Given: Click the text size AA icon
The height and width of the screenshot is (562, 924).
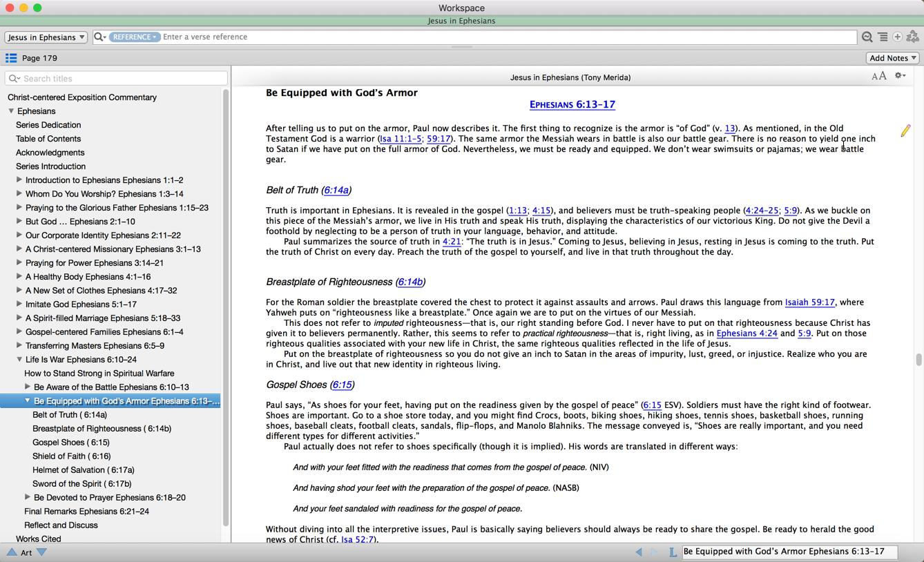Looking at the screenshot, I should pyautogui.click(x=879, y=77).
